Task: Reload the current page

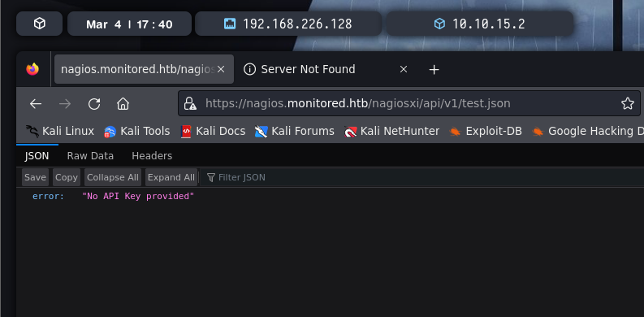Action: click(x=94, y=103)
